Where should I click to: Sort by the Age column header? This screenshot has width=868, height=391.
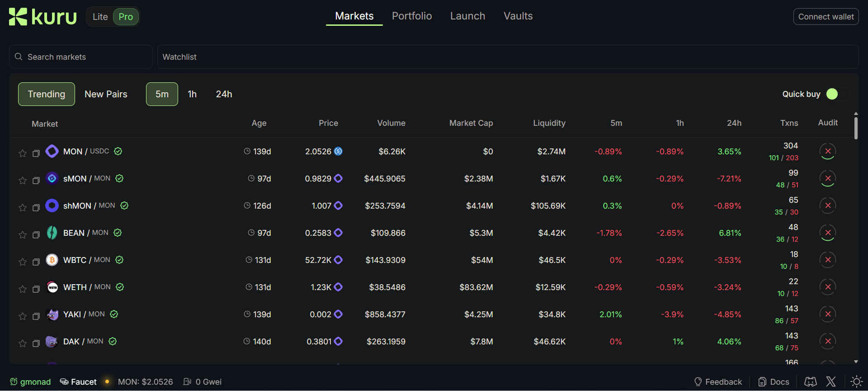pos(259,123)
